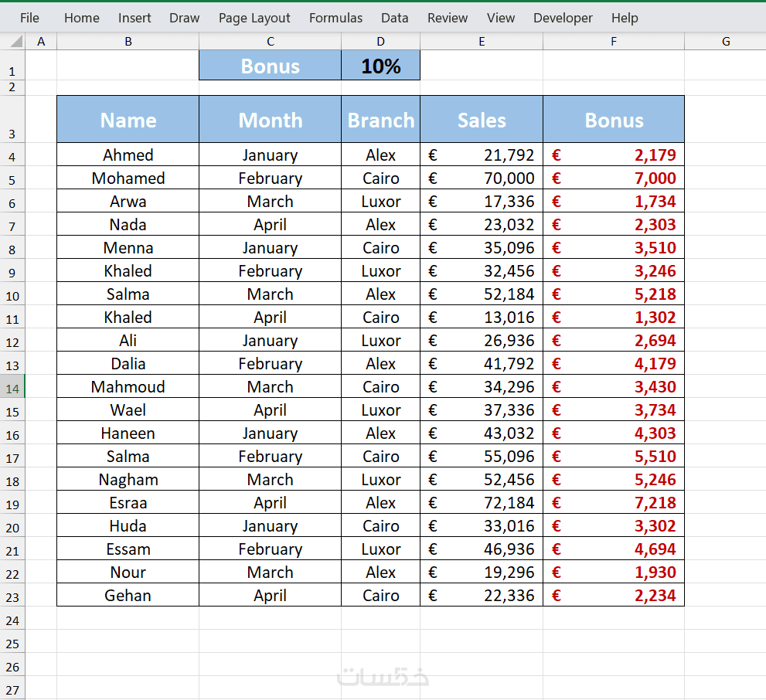Select column G header
This screenshot has width=766, height=700.
click(725, 42)
